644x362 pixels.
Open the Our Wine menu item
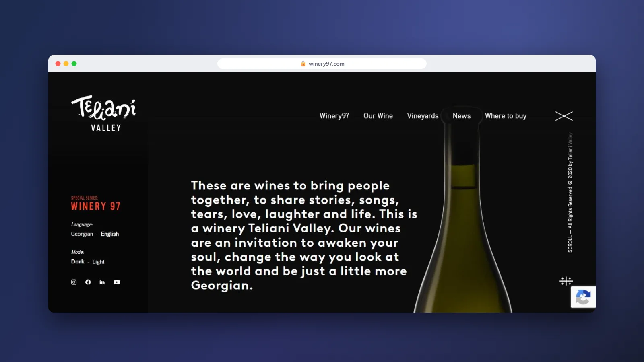[378, 116]
